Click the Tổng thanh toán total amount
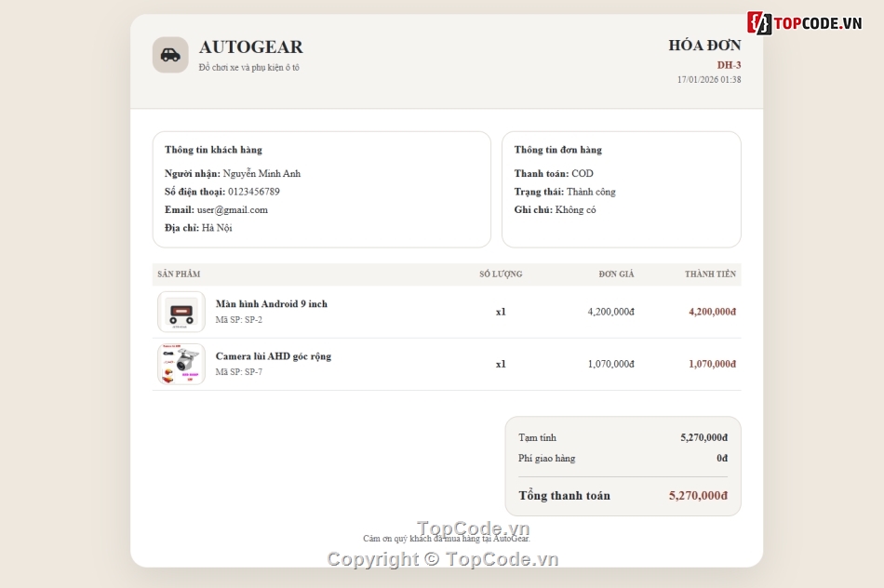 coord(698,496)
